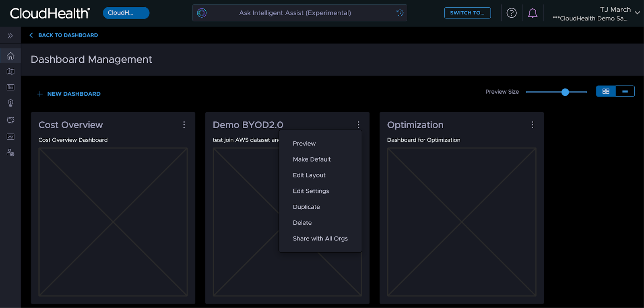Screen dimensions: 644x308
Task: Open Optimization card options menu
Action: tap(533, 125)
